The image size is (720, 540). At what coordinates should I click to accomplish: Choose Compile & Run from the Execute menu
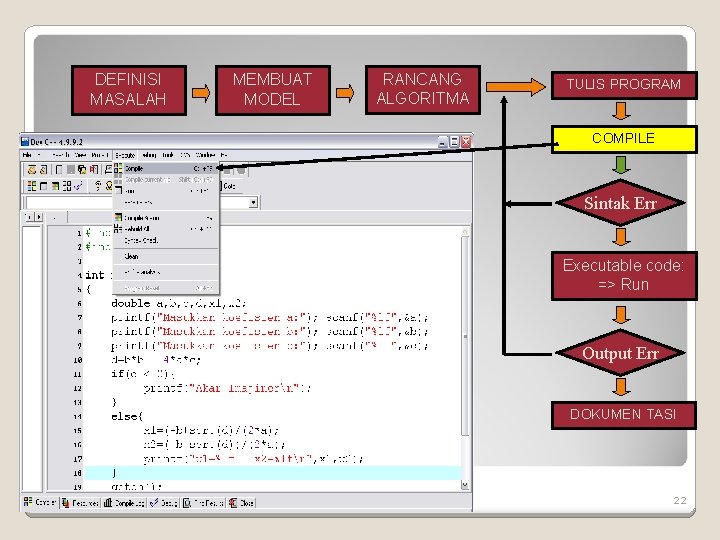point(165,218)
